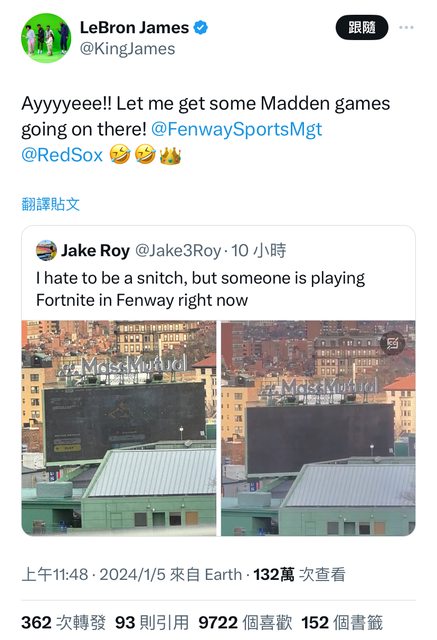View right Fenway scoreboard photo
437x640 pixels.
pyautogui.click(x=318, y=428)
